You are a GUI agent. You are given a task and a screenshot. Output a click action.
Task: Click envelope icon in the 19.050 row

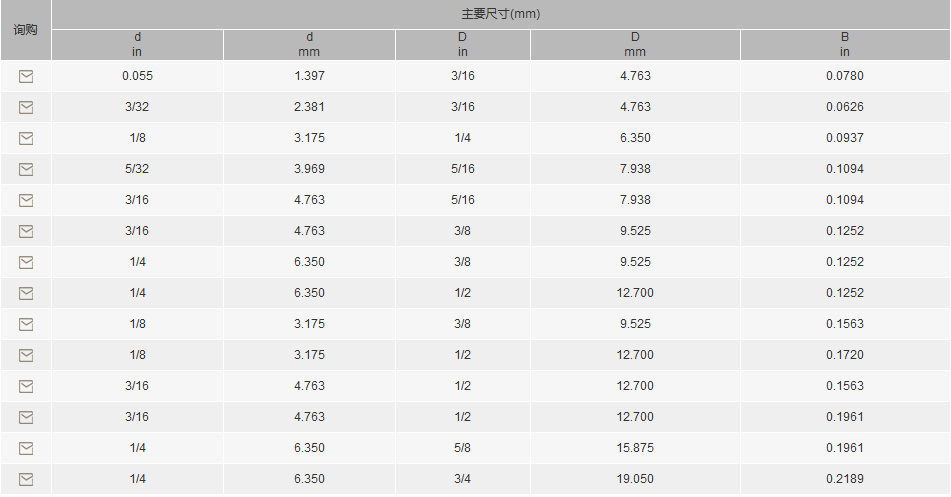(x=26, y=479)
